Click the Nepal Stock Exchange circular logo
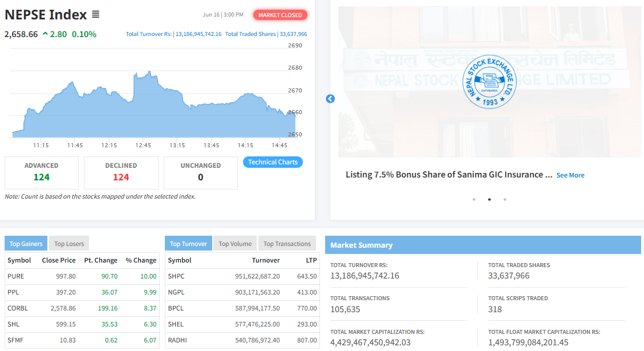The height and width of the screenshot is (351, 644). [489, 82]
